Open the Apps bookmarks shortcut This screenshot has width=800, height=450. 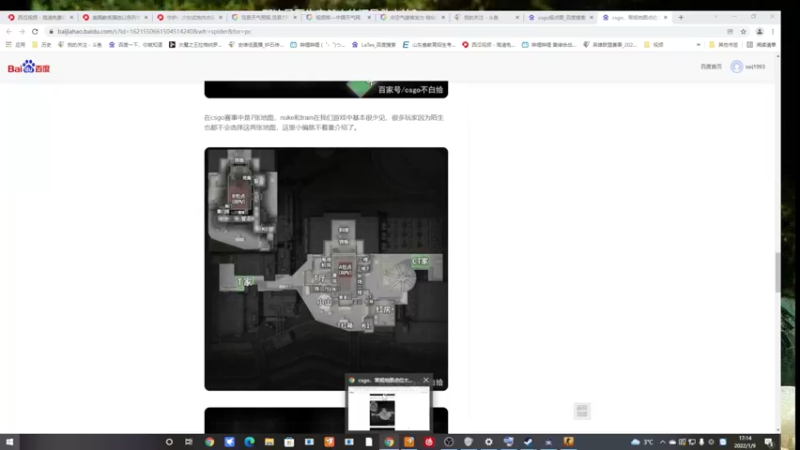(15, 45)
